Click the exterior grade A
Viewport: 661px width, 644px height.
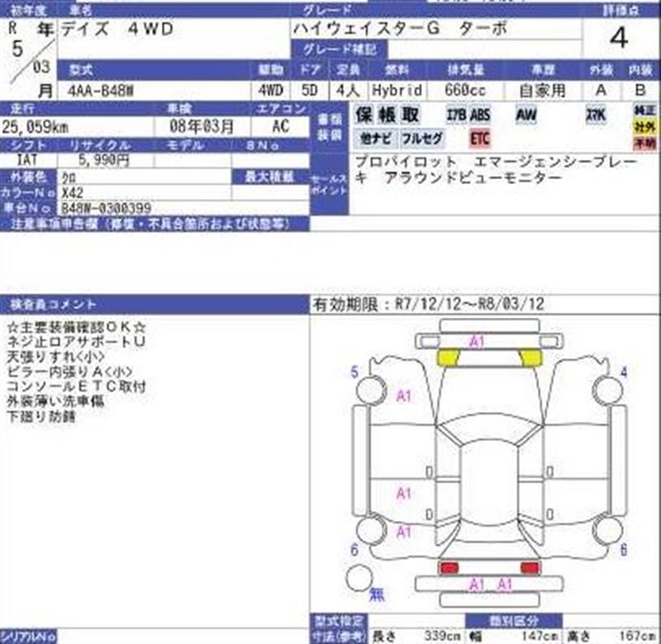coord(601,90)
